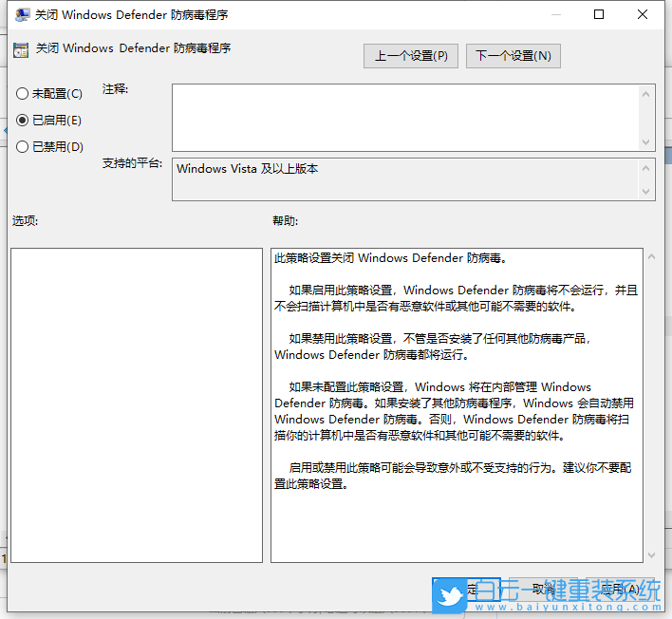Click the up arrow of the 注释 box scrollbar
672x619 pixels.
tap(645, 94)
